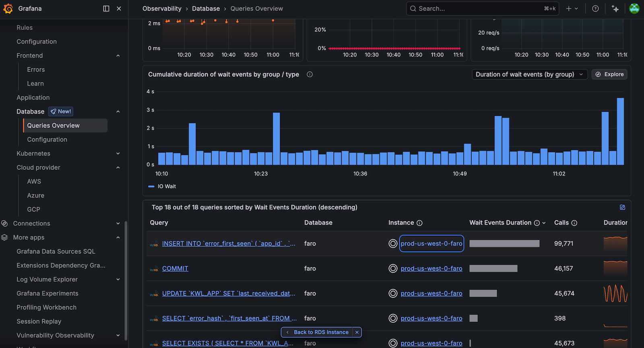Go to Frontend Errors page

coord(36,70)
